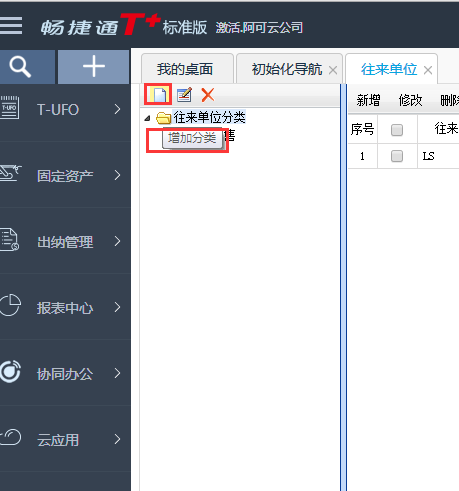Switch to the 初始化导航 tab
The image size is (459, 491).
[x=287, y=69]
